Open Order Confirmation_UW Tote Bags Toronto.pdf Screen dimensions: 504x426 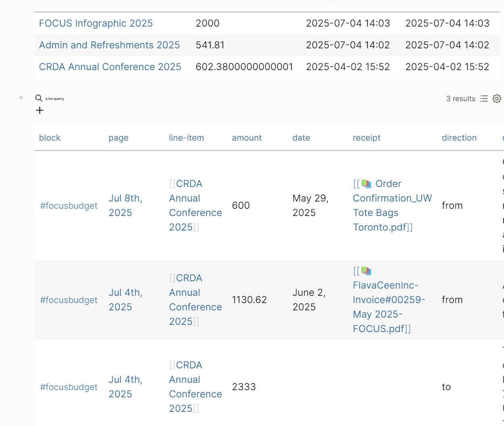(x=392, y=206)
